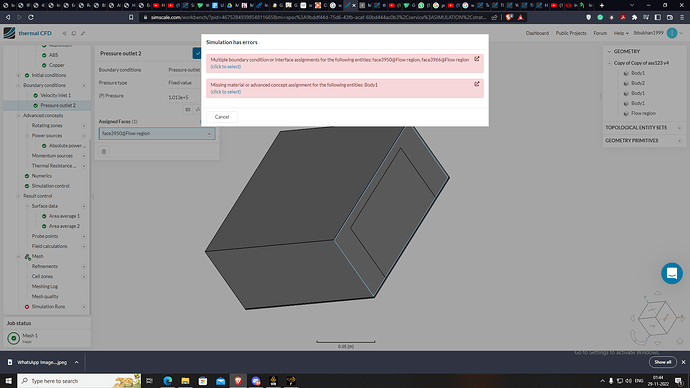Open the chat support bubble
690x388 pixels.
[672, 273]
